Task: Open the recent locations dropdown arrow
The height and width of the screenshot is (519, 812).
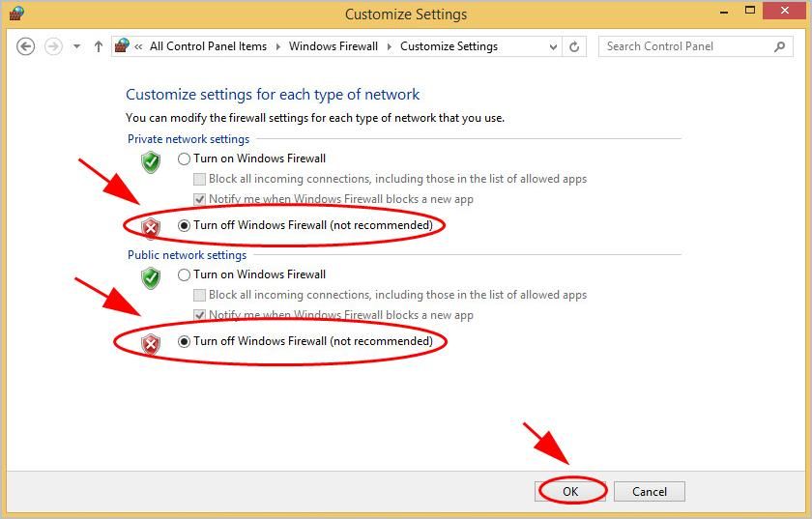Action: (x=76, y=46)
